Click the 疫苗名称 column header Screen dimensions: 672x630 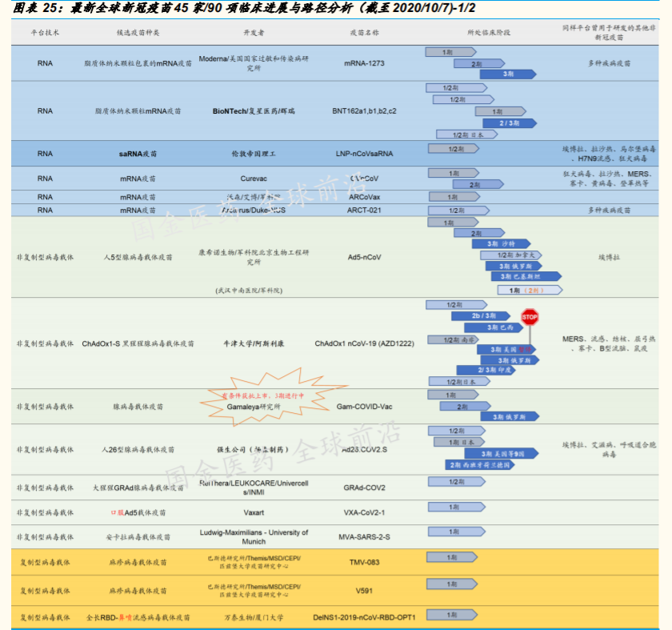click(x=364, y=33)
